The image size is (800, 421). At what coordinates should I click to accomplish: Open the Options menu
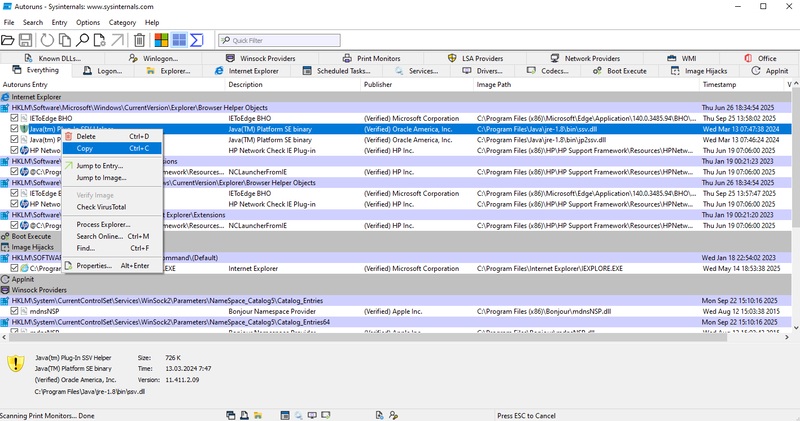pos(88,22)
